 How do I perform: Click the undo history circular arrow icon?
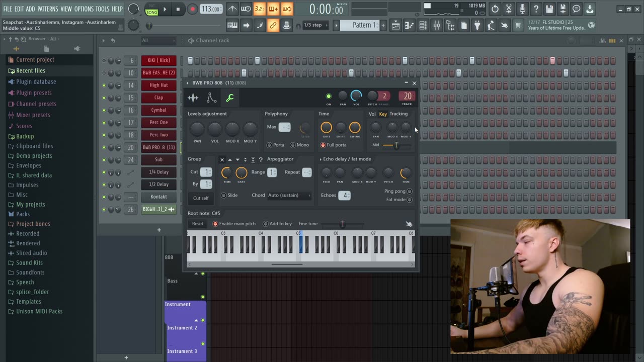[x=495, y=9]
